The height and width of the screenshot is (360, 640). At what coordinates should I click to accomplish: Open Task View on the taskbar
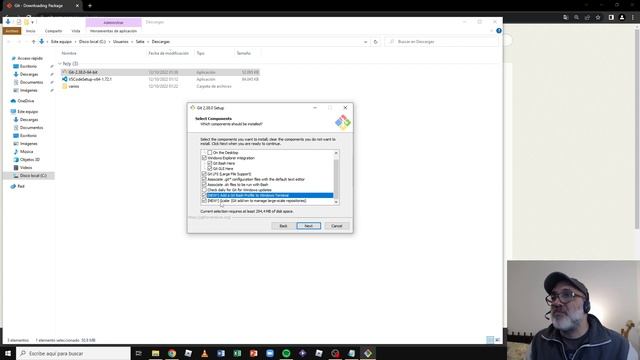[139, 353]
